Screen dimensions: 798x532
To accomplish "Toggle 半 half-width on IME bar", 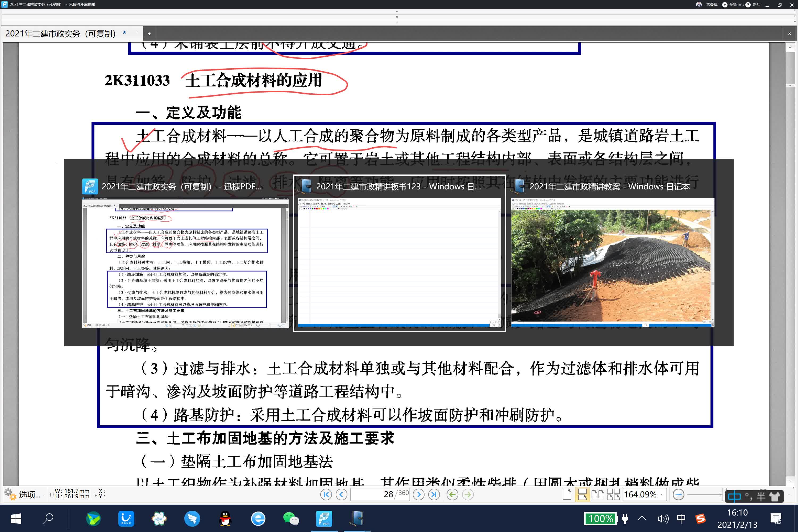I will pyautogui.click(x=761, y=496).
